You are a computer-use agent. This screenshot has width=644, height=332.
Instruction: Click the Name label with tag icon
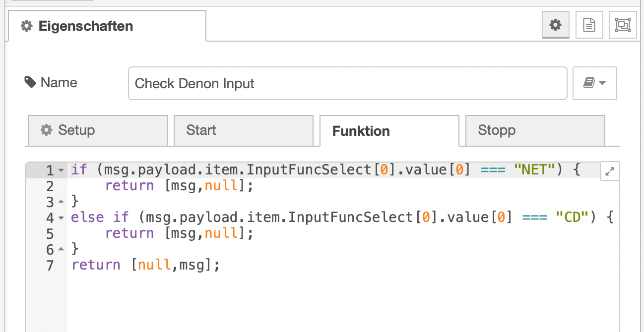point(51,82)
